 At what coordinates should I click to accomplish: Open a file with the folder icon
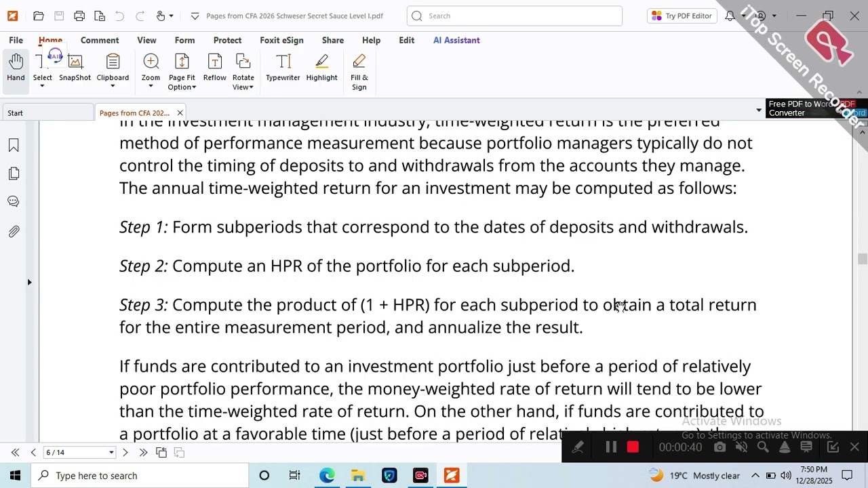[x=39, y=16]
